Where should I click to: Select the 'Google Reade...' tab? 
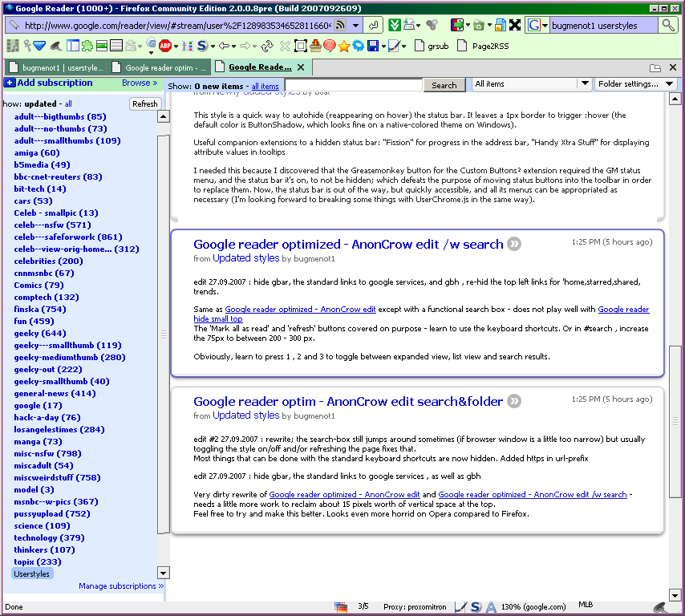[x=261, y=67]
